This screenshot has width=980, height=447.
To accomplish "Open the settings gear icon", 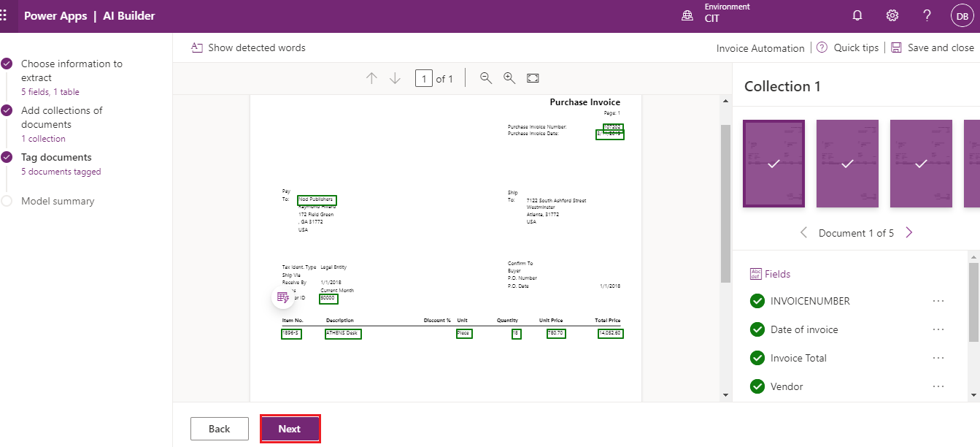I will 892,15.
